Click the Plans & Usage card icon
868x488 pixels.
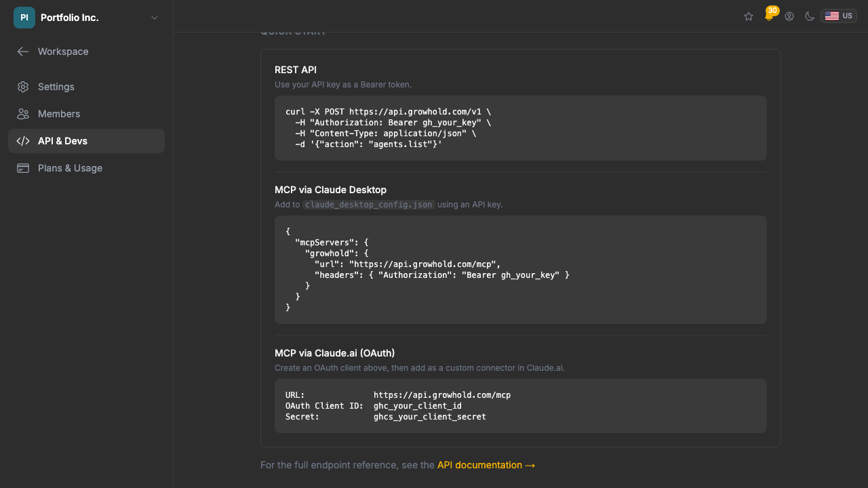point(23,168)
